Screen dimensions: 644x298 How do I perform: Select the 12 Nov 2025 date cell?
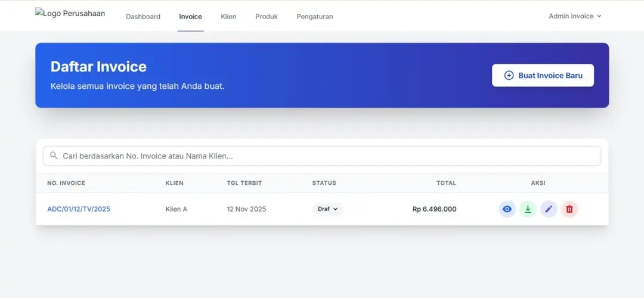point(246,209)
